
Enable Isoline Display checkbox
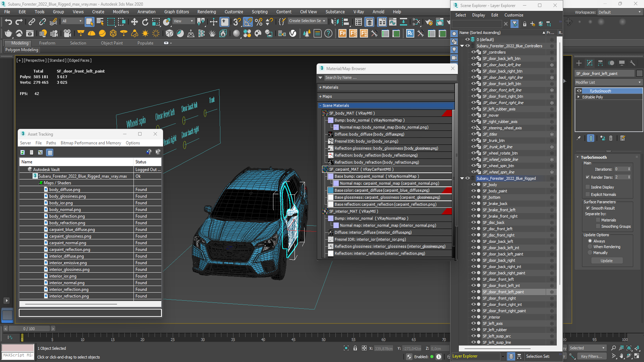tap(588, 187)
